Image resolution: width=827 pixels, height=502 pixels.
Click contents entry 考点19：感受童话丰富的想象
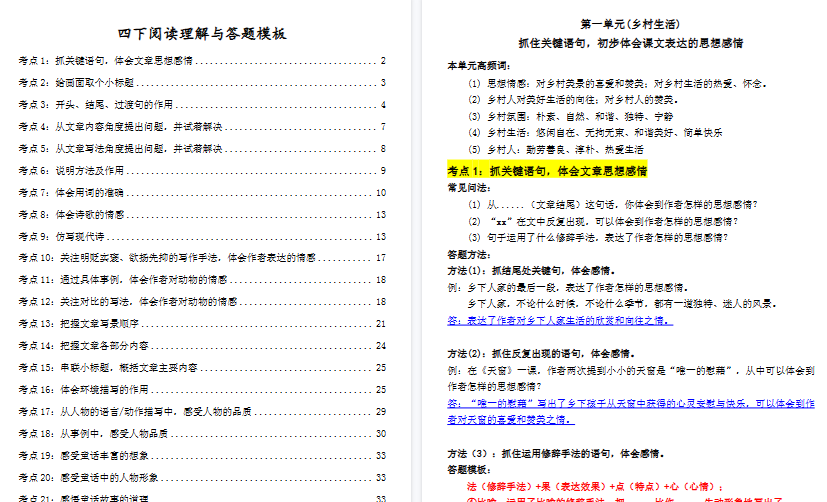pos(202,455)
